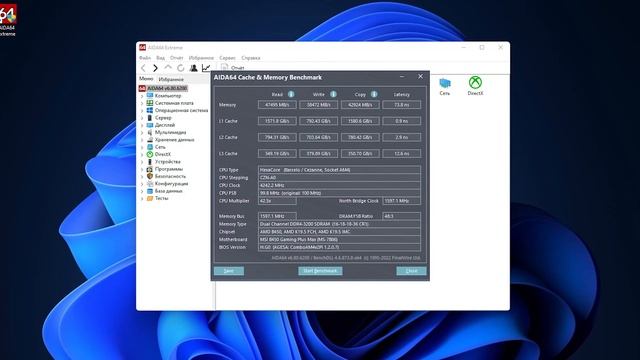Click the BIOS Version value field
This screenshot has width=640, height=360.
coord(339,247)
